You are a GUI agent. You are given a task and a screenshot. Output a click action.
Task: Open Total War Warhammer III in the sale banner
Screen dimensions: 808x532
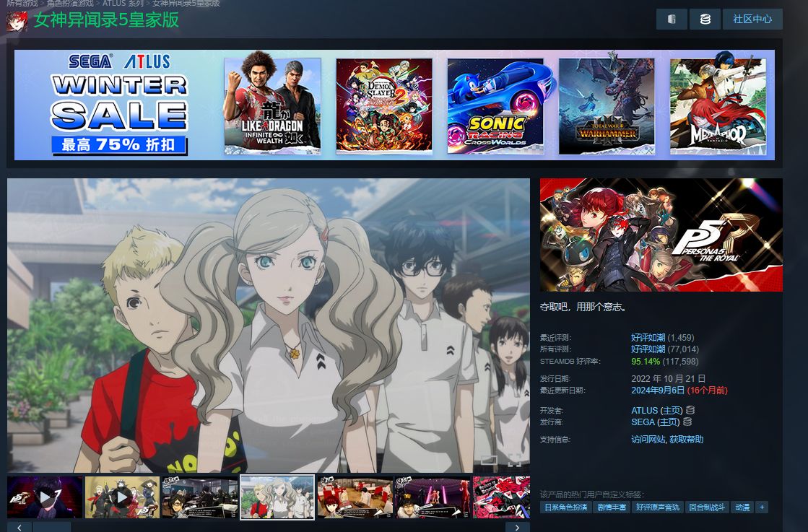(x=607, y=106)
